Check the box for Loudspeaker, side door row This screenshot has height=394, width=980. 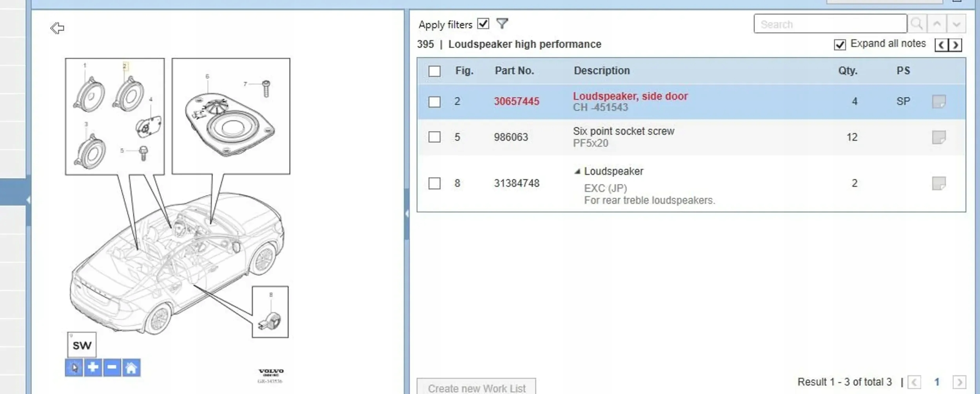[x=434, y=102]
